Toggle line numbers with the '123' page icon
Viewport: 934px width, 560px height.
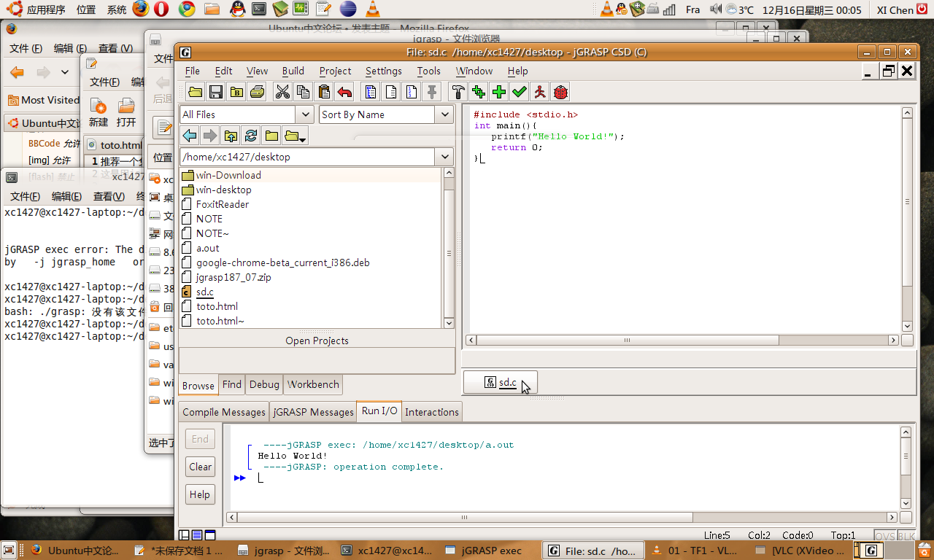tap(412, 92)
